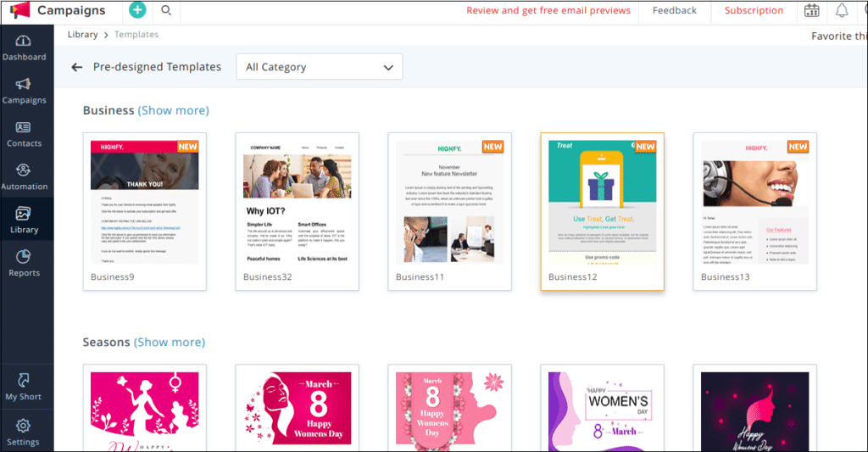Click the Pre-designed Templates heading
The height and width of the screenshot is (452, 868).
(157, 67)
